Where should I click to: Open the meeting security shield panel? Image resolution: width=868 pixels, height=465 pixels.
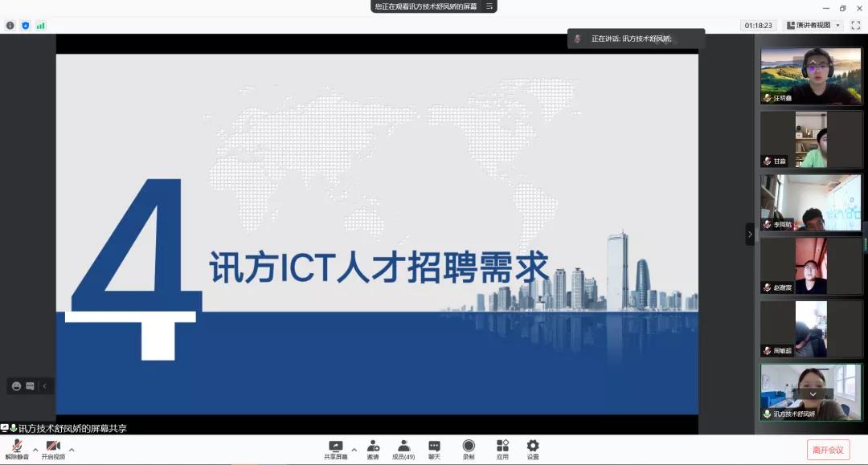pos(25,25)
